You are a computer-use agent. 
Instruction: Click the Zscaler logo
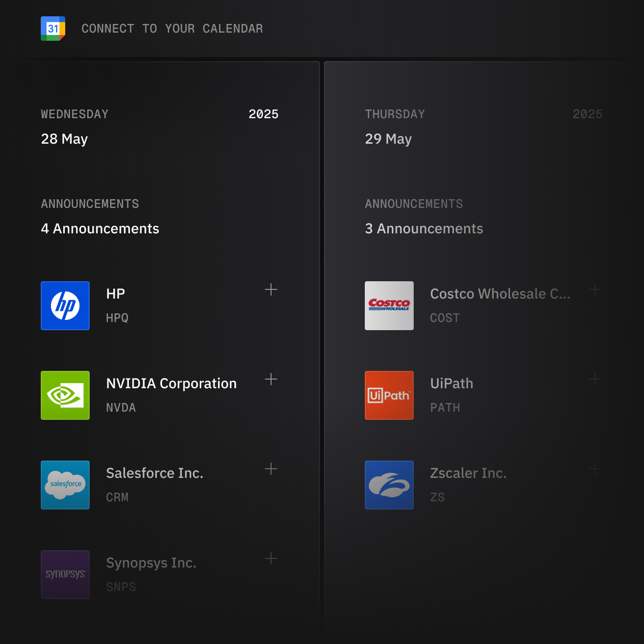(389, 485)
